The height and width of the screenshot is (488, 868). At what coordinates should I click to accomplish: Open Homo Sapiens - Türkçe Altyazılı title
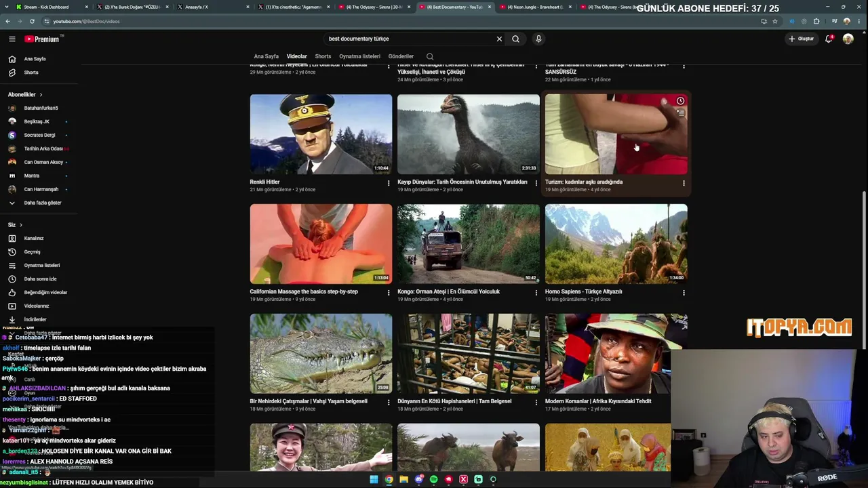point(583,291)
